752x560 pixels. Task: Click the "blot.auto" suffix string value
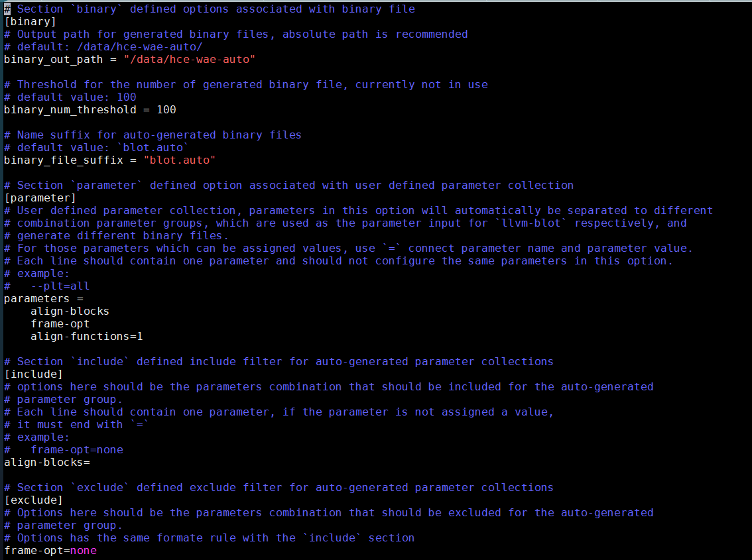(x=179, y=160)
